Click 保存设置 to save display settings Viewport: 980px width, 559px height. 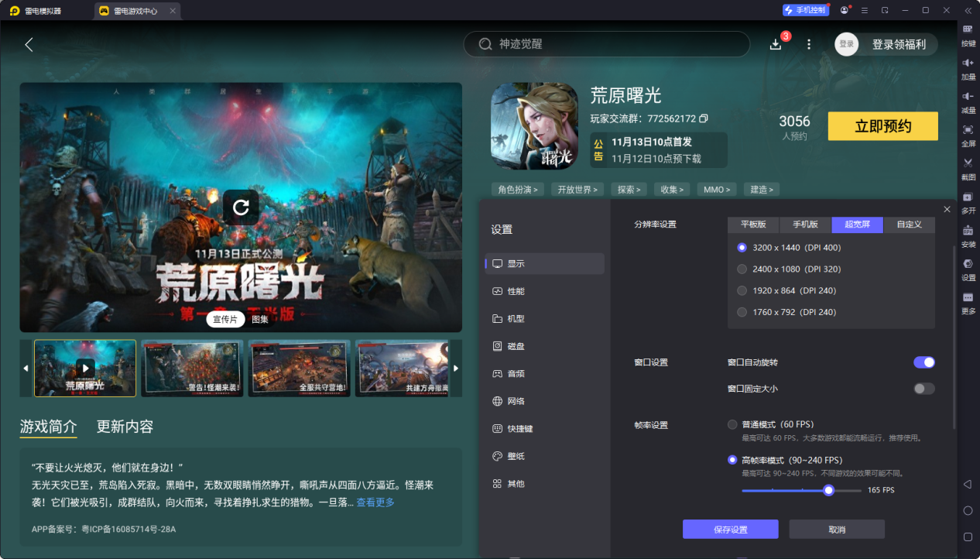729,529
